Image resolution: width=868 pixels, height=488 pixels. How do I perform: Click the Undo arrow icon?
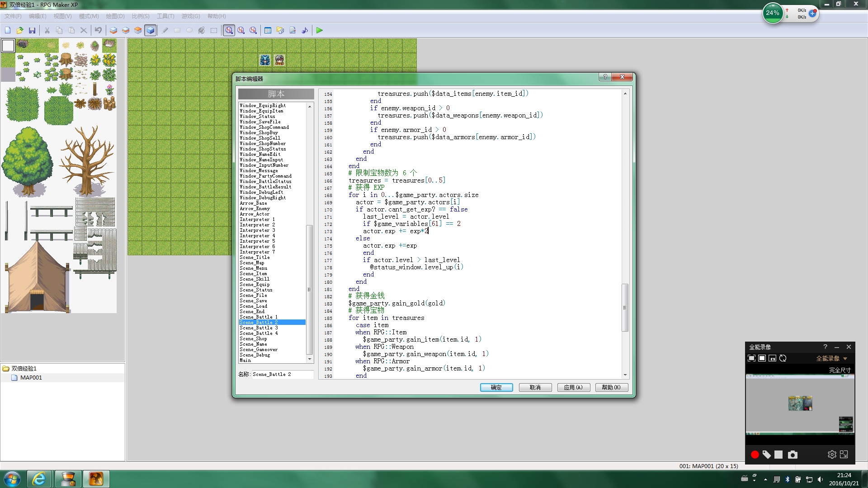[x=98, y=30]
